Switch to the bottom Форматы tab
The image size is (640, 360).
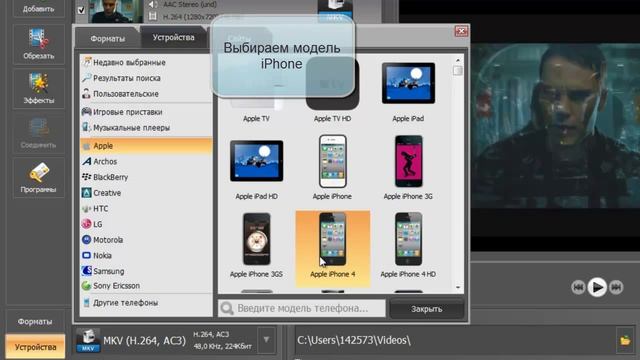35,322
